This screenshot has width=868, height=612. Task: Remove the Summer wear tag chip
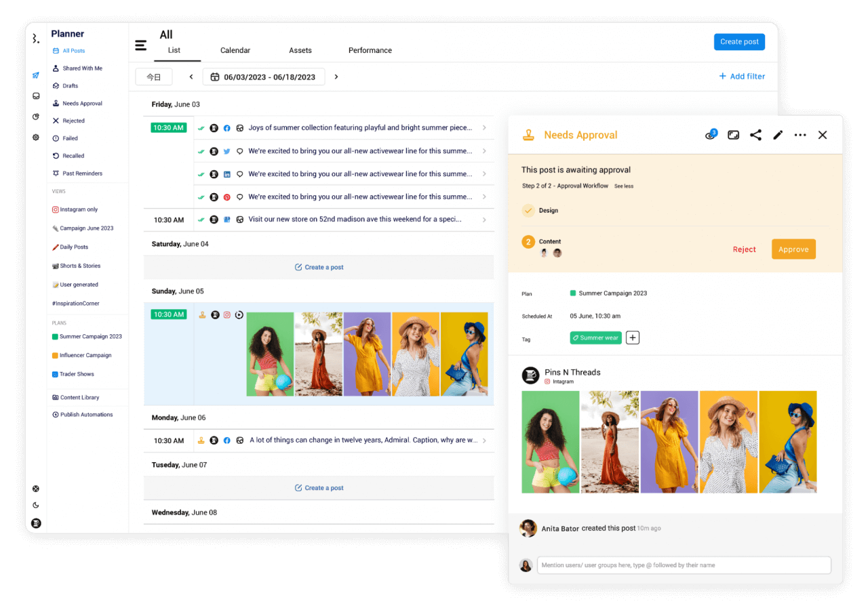595,337
